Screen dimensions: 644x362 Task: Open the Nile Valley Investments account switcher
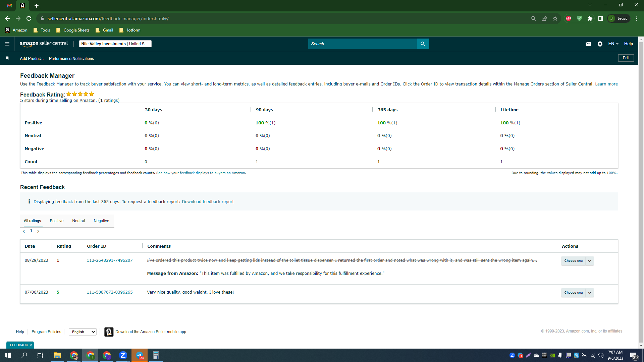point(115,44)
